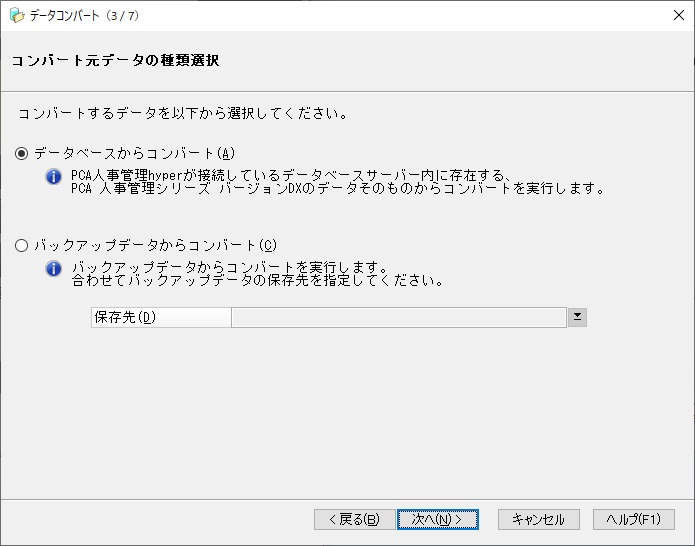Viewport: 695px width, 546px height.
Task: Click the info icon beside the database convert description
Action: coord(54,177)
